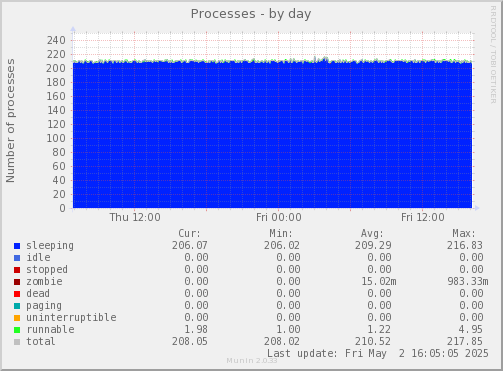Select the 'dead' legend label
The width and height of the screenshot is (503, 371).
click(x=38, y=293)
